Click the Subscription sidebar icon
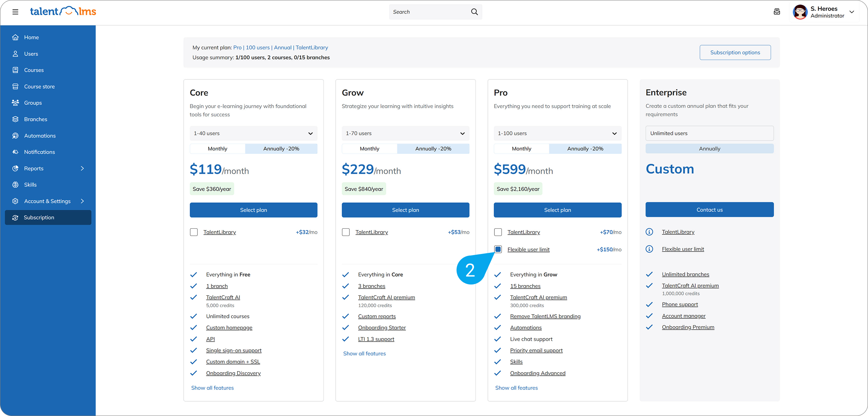 (15, 217)
